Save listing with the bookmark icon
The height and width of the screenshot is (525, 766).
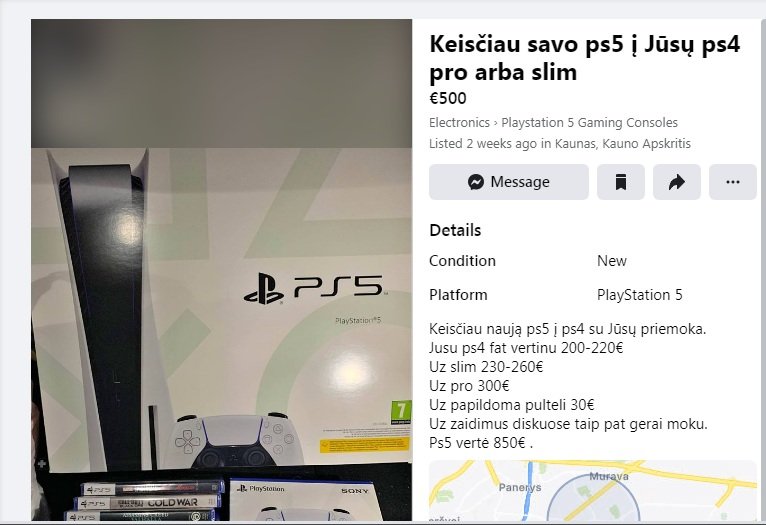click(620, 182)
